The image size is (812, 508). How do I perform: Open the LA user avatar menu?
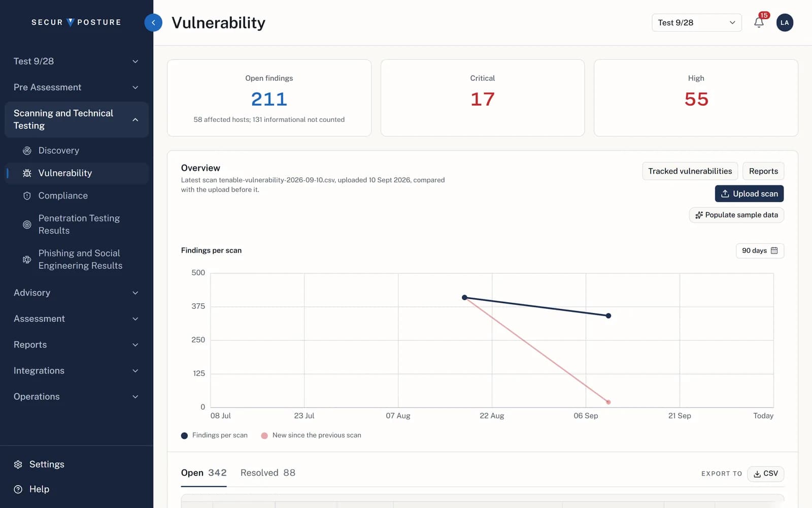coord(785,22)
